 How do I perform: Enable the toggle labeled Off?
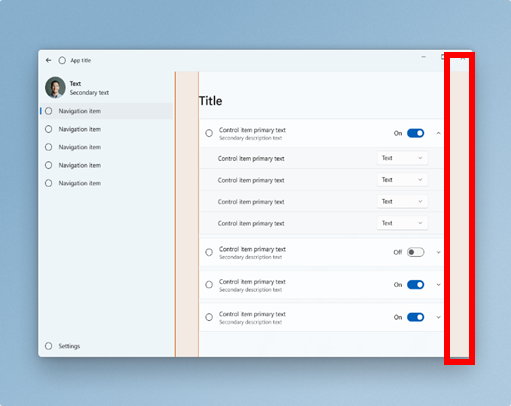pyautogui.click(x=415, y=252)
